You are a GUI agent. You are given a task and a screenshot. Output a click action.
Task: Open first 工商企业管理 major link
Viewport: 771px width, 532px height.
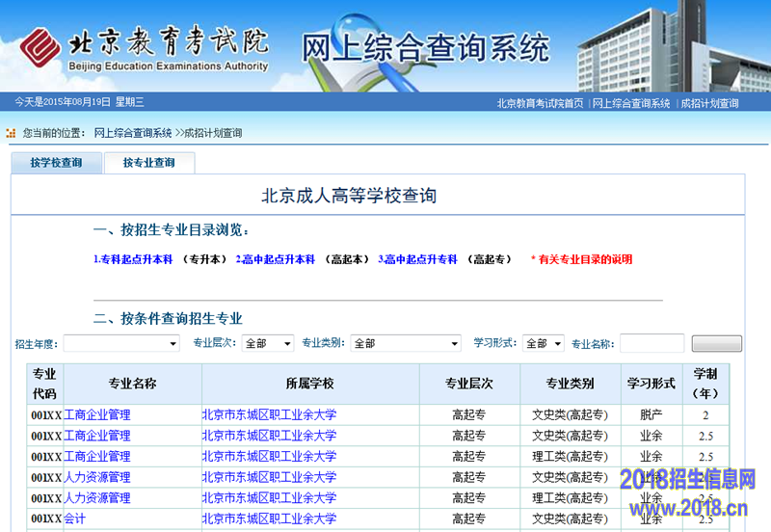[96, 414]
